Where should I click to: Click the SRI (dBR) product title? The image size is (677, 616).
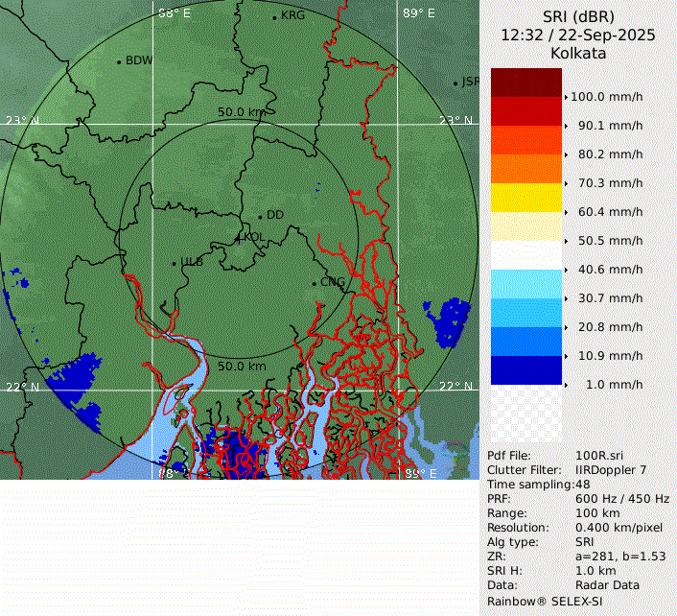click(578, 16)
